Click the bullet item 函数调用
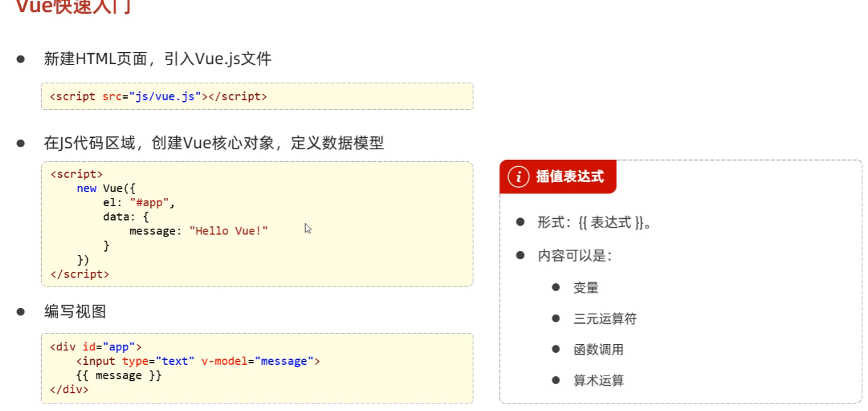868x411 pixels. (598, 350)
